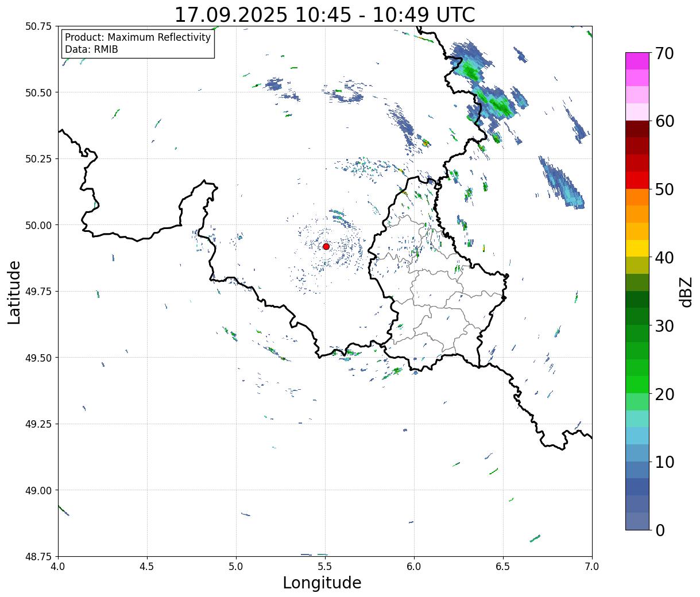Click the colorbar tick label '0'
This screenshot has height=597, width=700.
point(659,530)
